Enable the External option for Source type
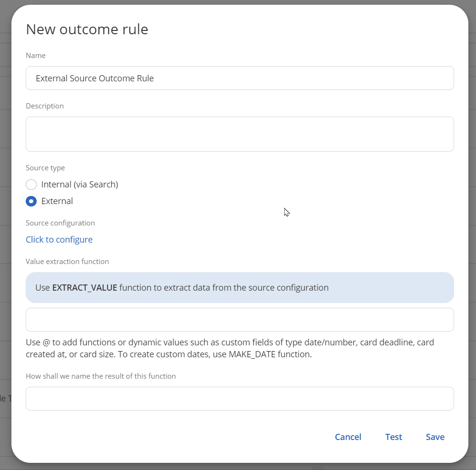The width and height of the screenshot is (476, 470). click(x=31, y=201)
